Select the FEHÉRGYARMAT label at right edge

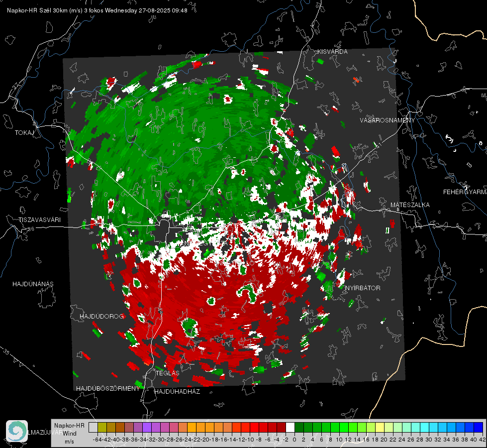coord(465,192)
